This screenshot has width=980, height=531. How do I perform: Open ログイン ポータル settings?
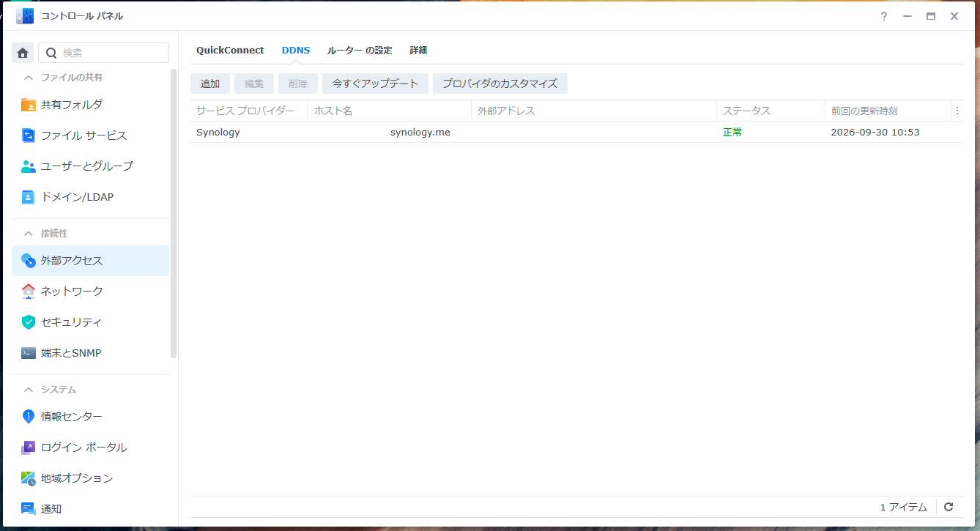point(90,448)
